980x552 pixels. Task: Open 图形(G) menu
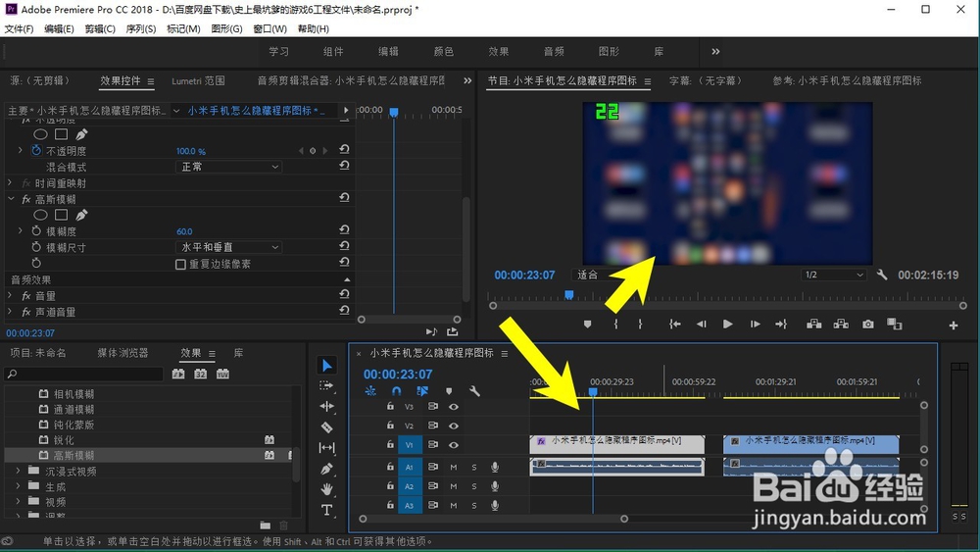click(x=227, y=28)
